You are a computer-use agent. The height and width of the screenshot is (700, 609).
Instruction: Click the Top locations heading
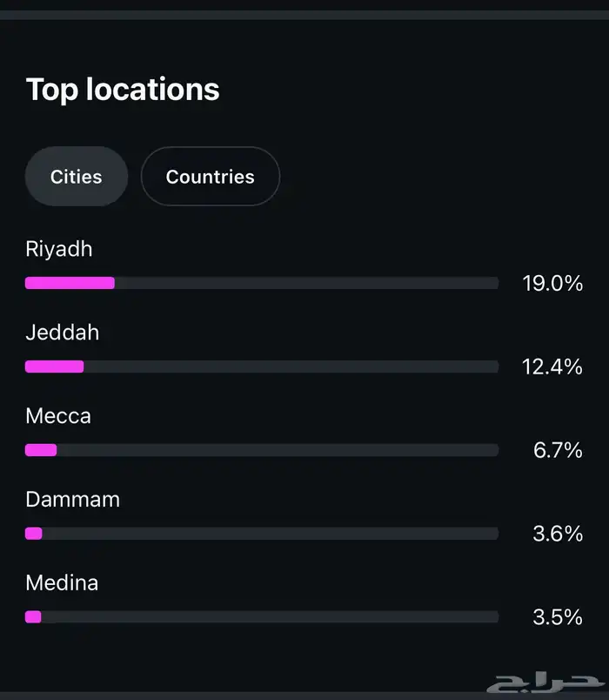point(122,89)
